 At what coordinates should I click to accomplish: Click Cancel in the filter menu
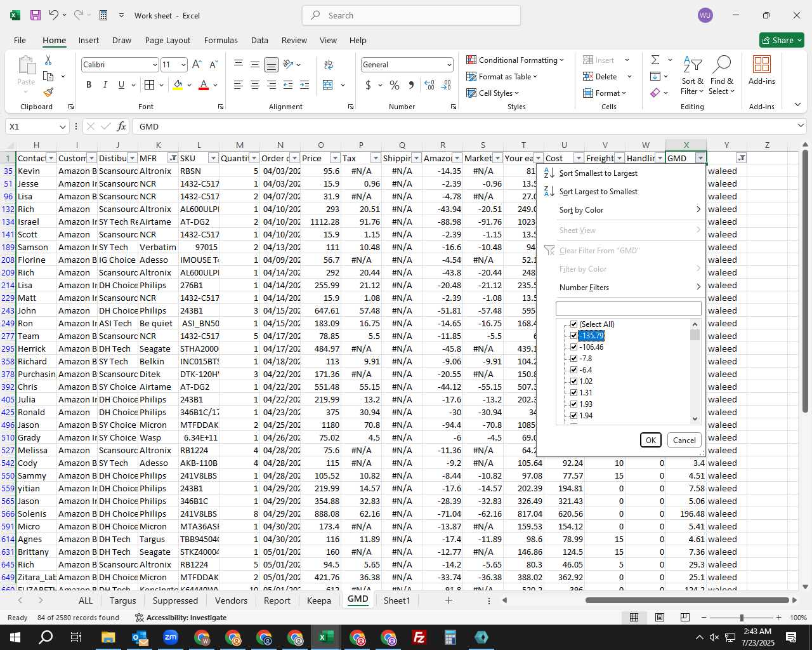tap(684, 440)
